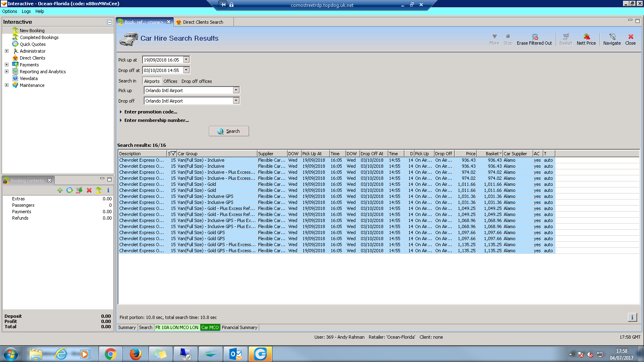Open Direct Clients in the tree
Viewport: 644px width, 362px height.
pos(32,58)
